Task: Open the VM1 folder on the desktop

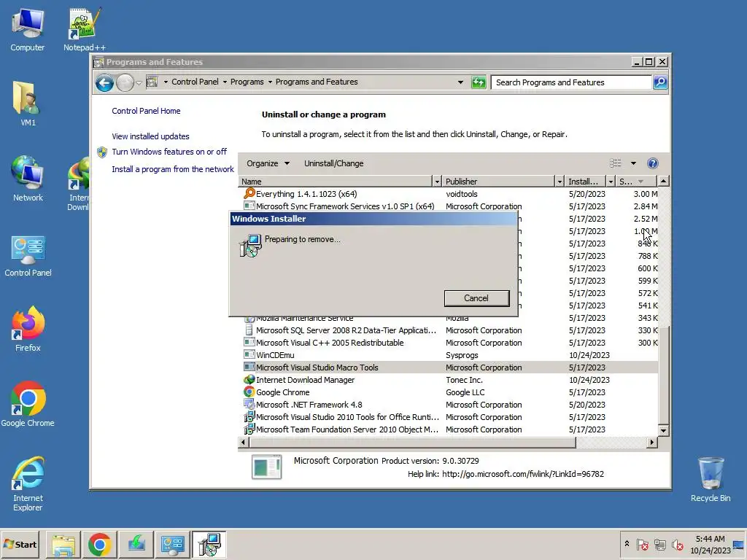Action: (28, 104)
